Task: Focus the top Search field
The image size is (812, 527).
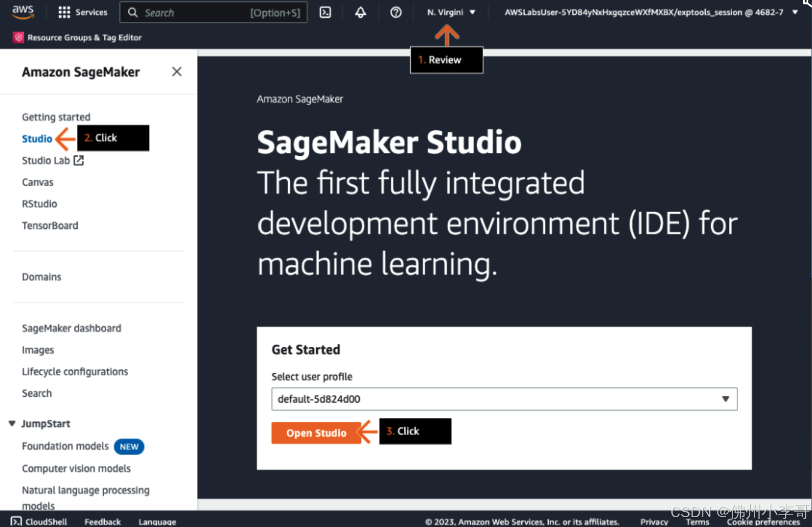Action: [x=213, y=12]
